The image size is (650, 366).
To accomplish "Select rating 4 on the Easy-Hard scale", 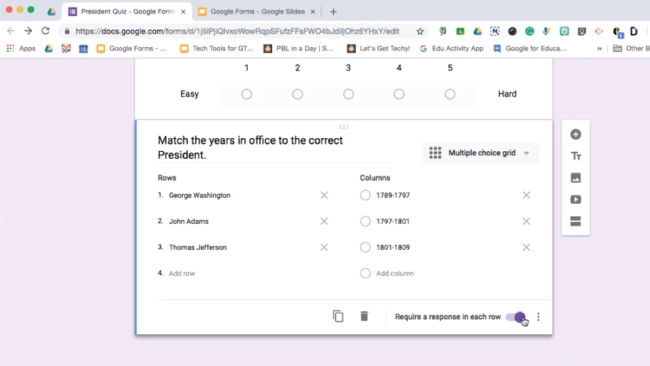I will (399, 94).
